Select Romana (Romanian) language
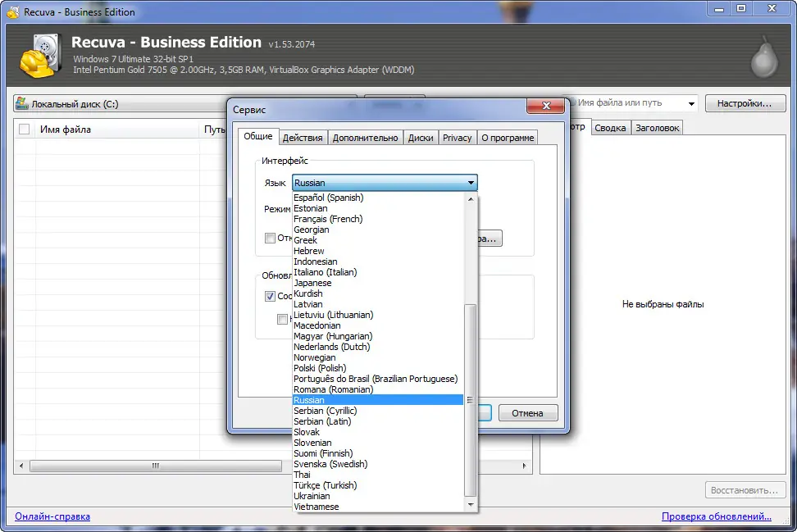 point(378,389)
